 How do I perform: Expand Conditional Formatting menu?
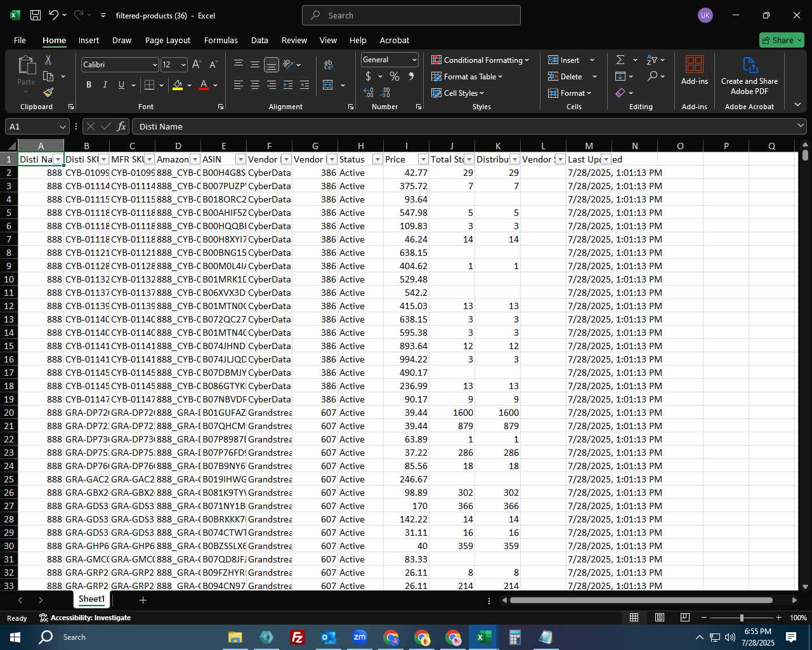tap(480, 60)
